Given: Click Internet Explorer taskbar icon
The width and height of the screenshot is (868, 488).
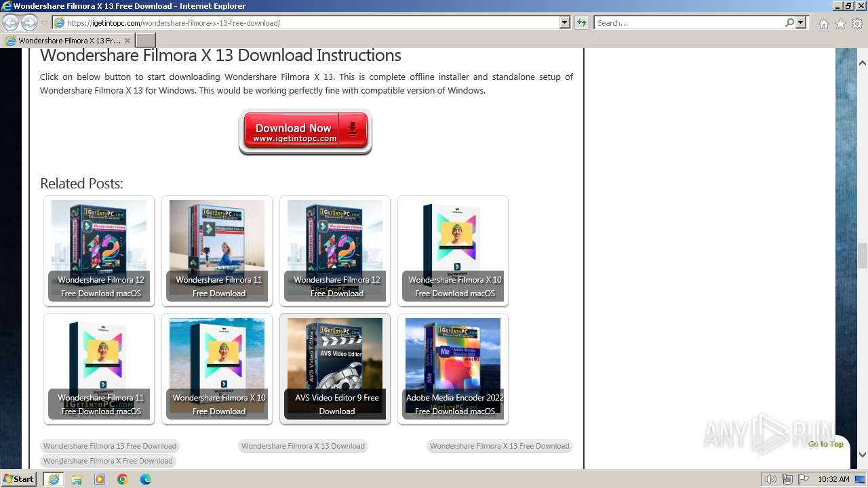Looking at the screenshot, I should coord(54,479).
